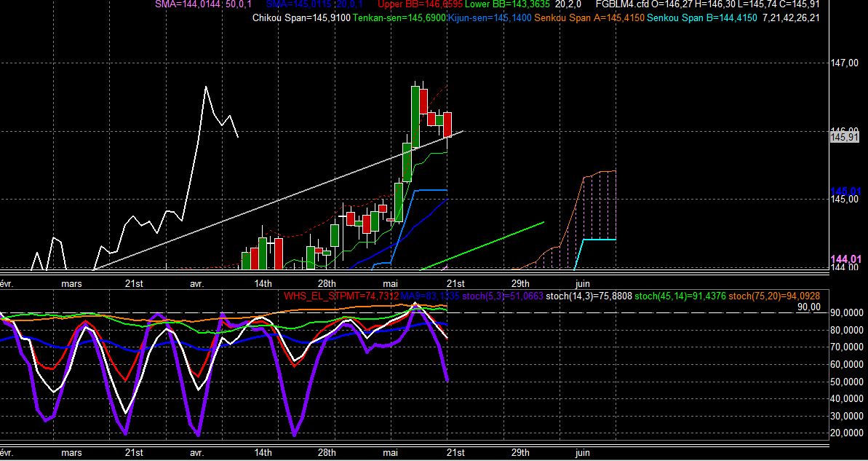Click the FGBLM4.cfd symbol name
Image resolution: width=868 pixels, height=461 pixels.
[624, 4]
